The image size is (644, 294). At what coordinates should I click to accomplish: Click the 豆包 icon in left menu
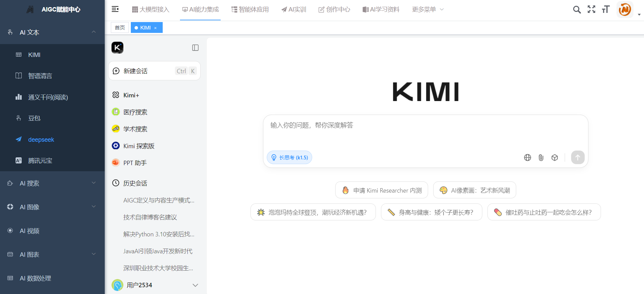[x=19, y=118]
